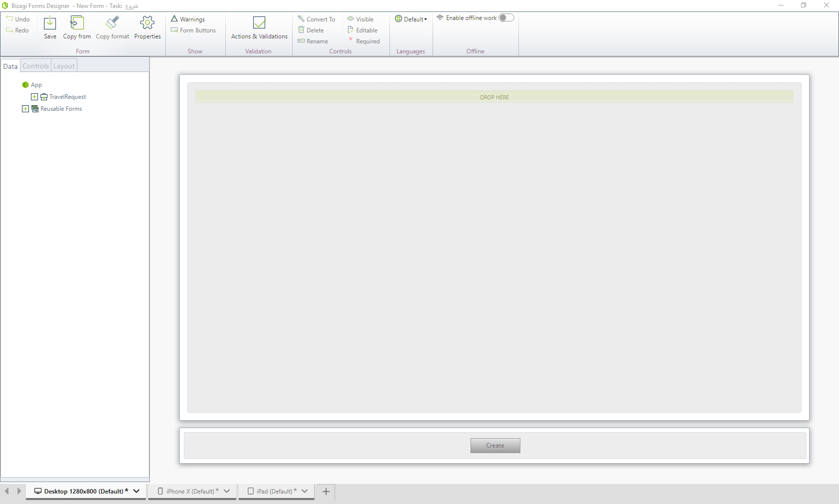
Task: Click the Redo icon
Action: [x=9, y=30]
